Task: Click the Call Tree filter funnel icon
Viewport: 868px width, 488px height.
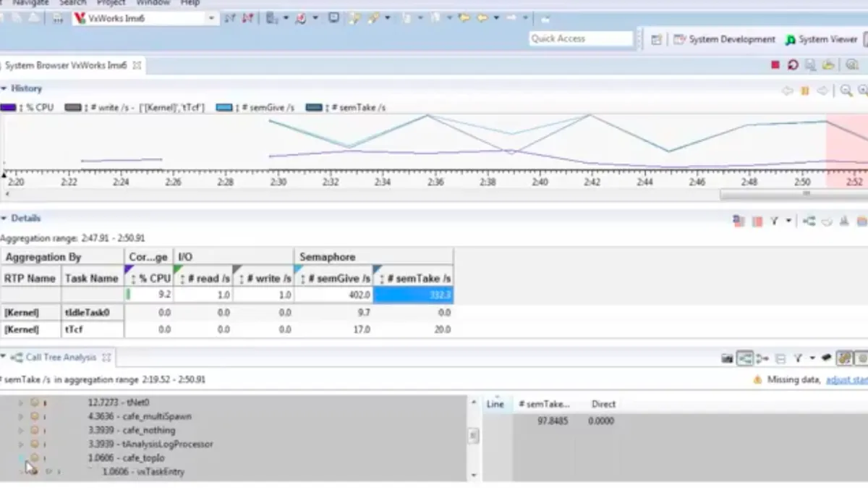Action: click(x=797, y=358)
